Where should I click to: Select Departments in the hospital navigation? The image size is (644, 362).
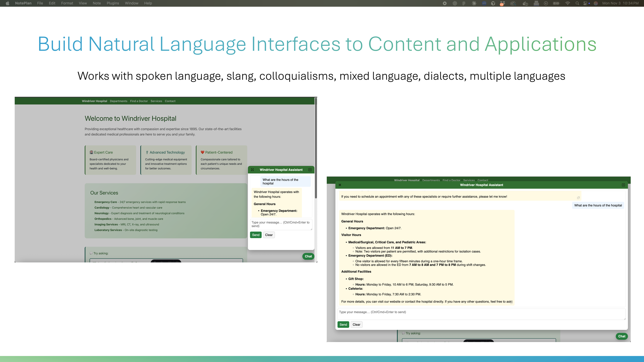tap(119, 101)
